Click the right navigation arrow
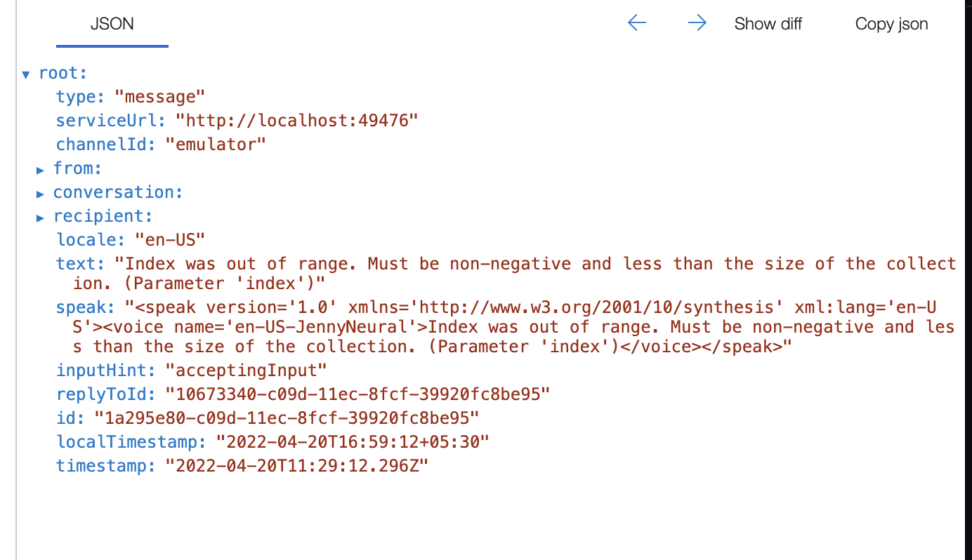 click(x=697, y=22)
